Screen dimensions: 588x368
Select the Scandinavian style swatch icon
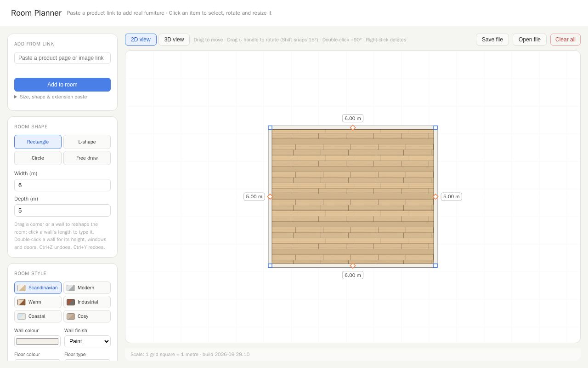(22, 288)
